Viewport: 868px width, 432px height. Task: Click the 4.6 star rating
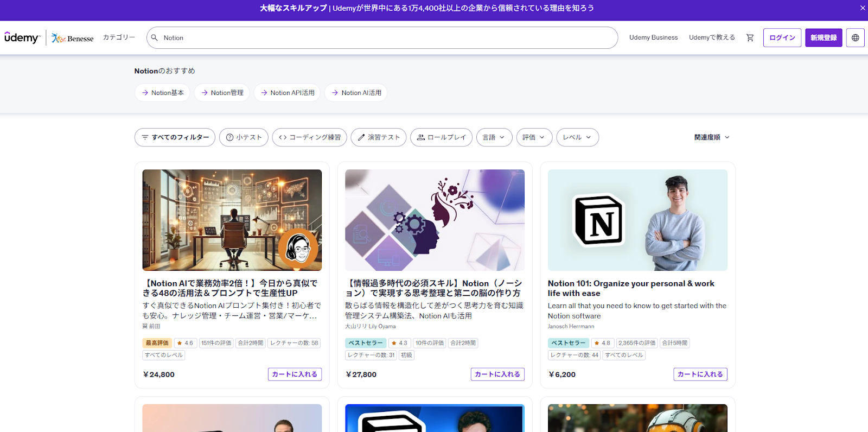[185, 343]
